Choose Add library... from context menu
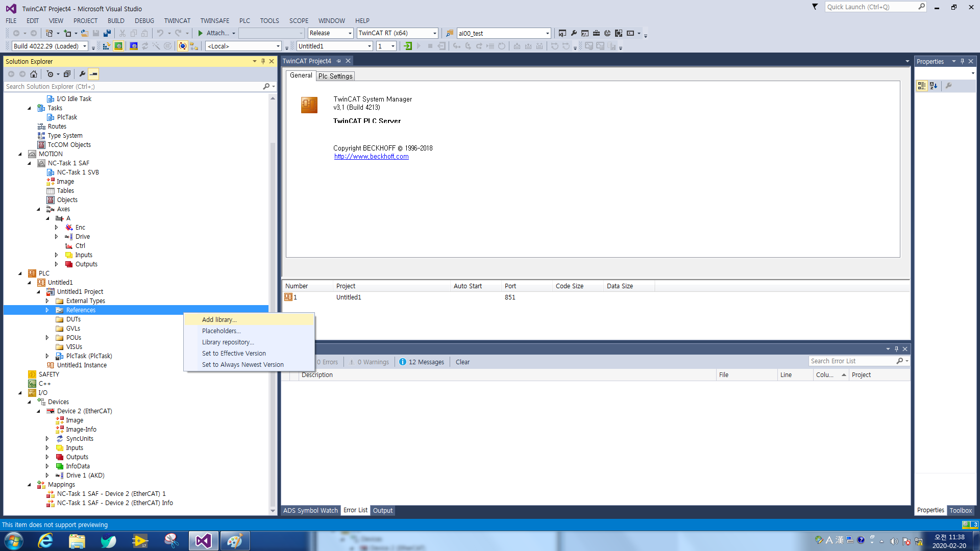 249,320
